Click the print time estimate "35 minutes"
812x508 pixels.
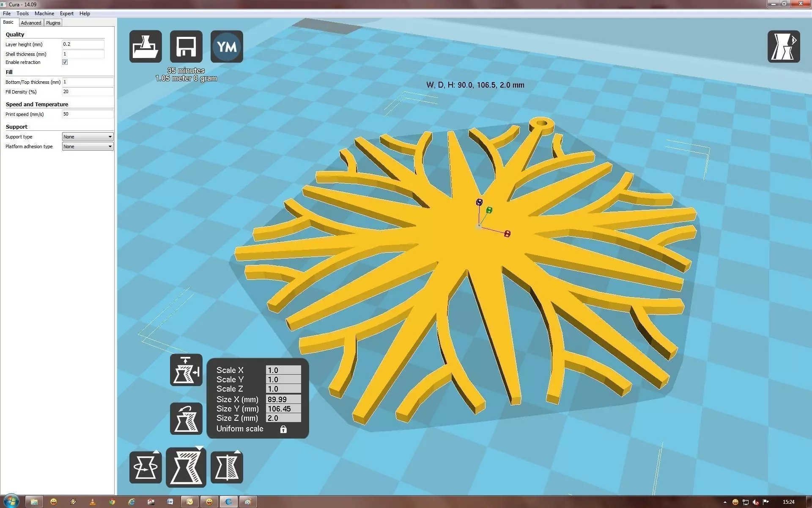click(186, 71)
